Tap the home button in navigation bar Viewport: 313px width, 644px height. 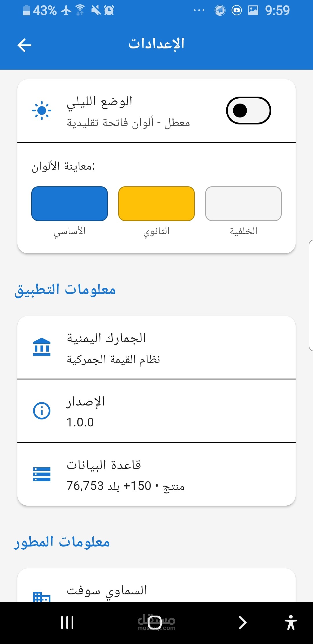[x=154, y=623]
